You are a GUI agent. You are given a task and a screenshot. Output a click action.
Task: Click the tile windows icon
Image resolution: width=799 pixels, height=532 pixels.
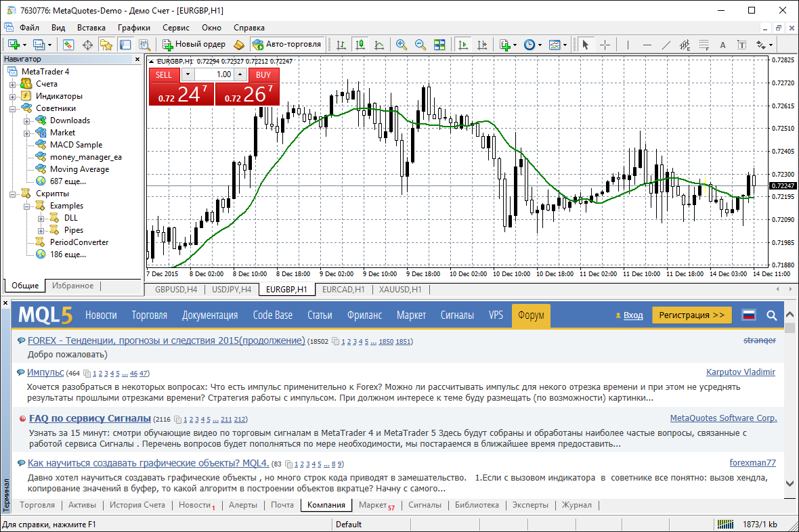pos(439,45)
